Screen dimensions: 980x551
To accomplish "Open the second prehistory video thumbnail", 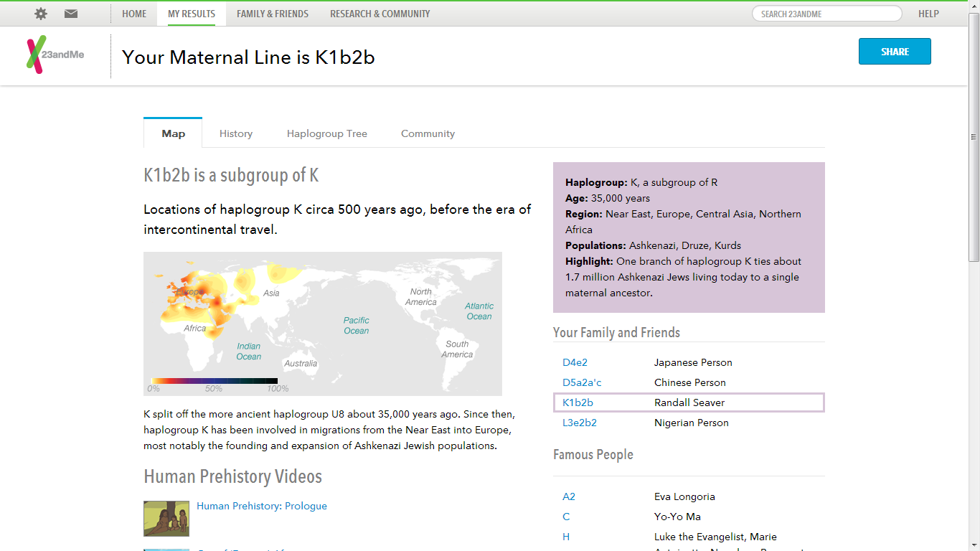I will 166,550.
